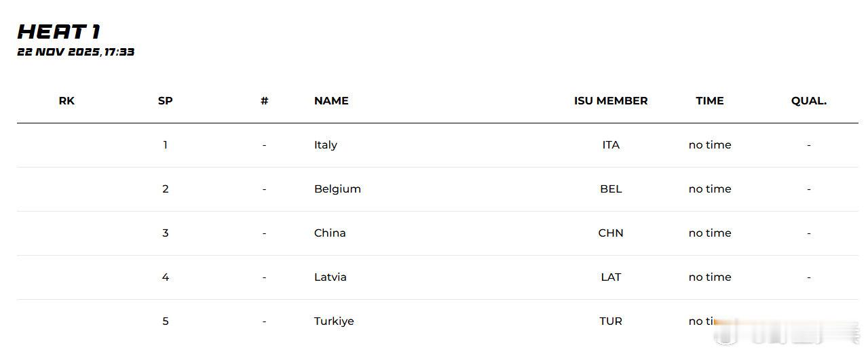Open the Belgium team entry
This screenshot has height=354, width=868.
point(337,189)
